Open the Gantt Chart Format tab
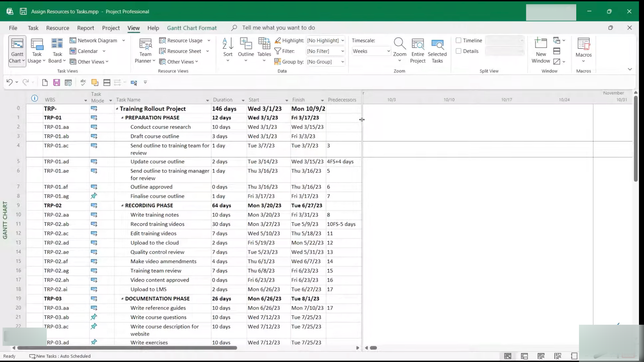 click(x=192, y=28)
